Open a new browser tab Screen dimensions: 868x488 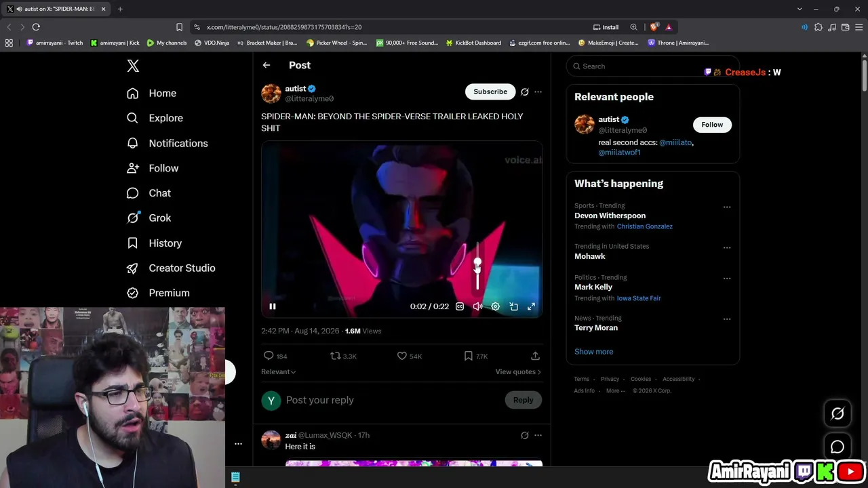(120, 9)
